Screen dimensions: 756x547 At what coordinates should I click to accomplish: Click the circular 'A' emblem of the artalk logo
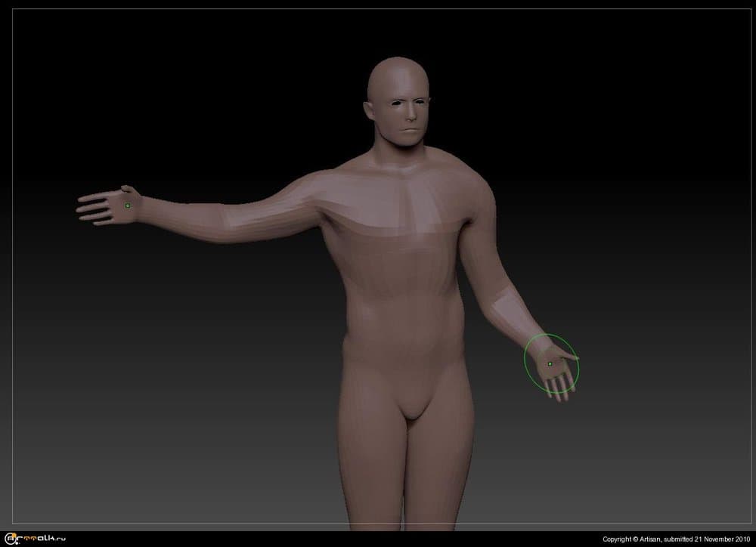[x=11, y=538]
